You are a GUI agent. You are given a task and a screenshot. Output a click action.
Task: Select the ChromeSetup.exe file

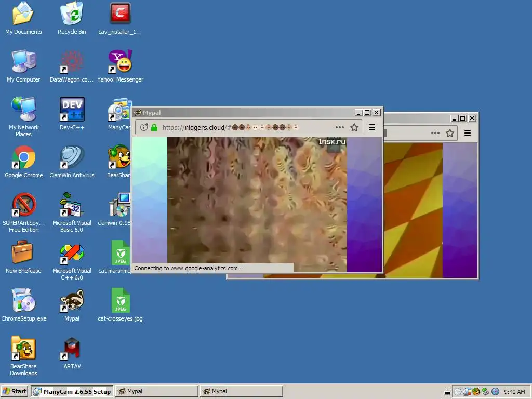tap(24, 305)
